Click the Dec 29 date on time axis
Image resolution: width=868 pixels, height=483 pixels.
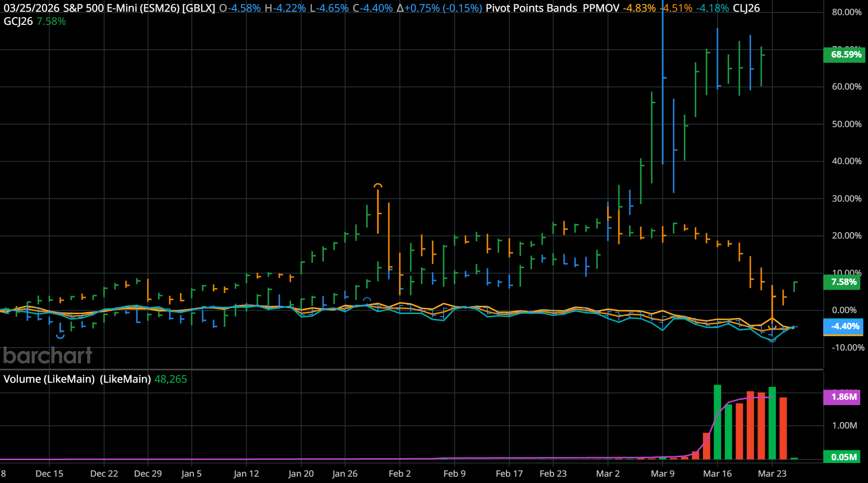point(148,474)
